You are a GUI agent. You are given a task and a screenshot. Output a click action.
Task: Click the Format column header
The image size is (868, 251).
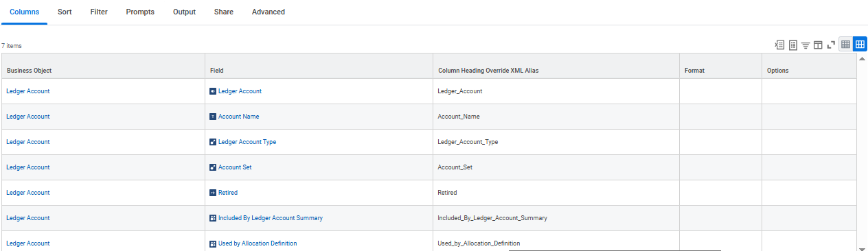tap(720, 66)
